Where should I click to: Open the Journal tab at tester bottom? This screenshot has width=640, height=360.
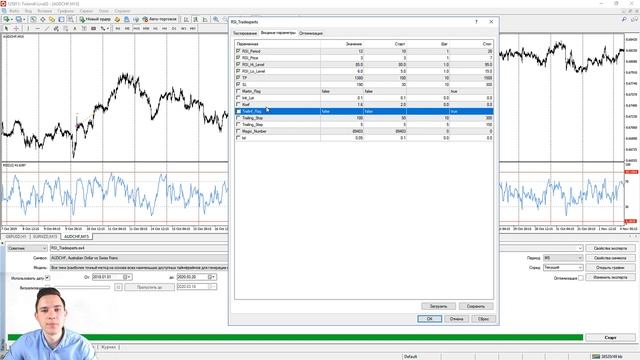[109, 347]
